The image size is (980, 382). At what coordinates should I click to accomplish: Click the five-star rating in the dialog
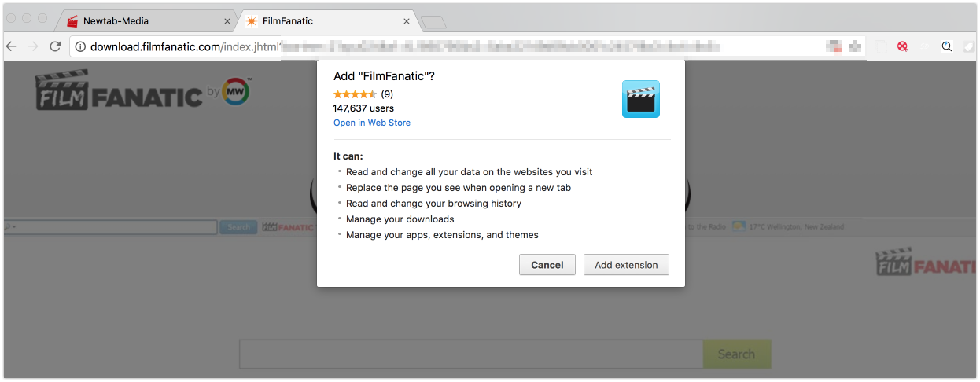point(355,94)
